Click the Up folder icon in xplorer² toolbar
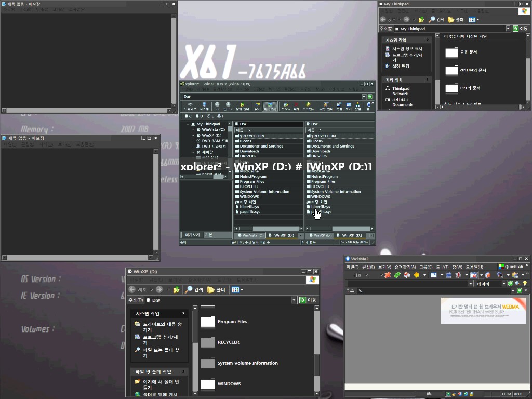 (242, 106)
